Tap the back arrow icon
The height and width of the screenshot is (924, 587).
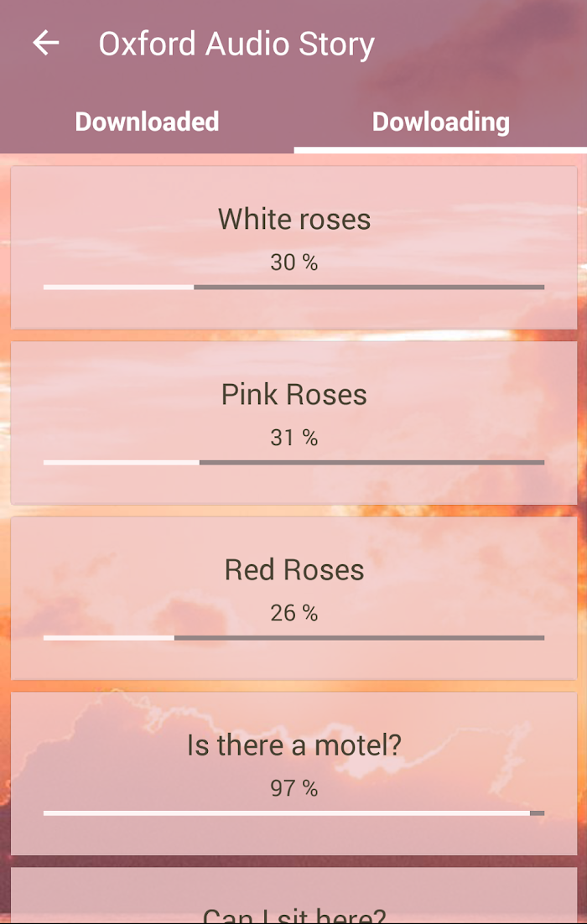click(x=45, y=43)
